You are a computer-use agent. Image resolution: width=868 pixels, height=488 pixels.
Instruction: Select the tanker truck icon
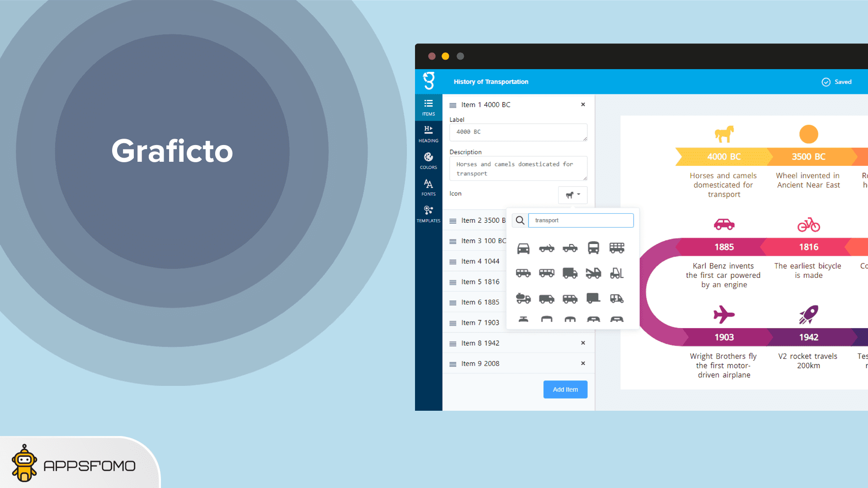click(523, 298)
